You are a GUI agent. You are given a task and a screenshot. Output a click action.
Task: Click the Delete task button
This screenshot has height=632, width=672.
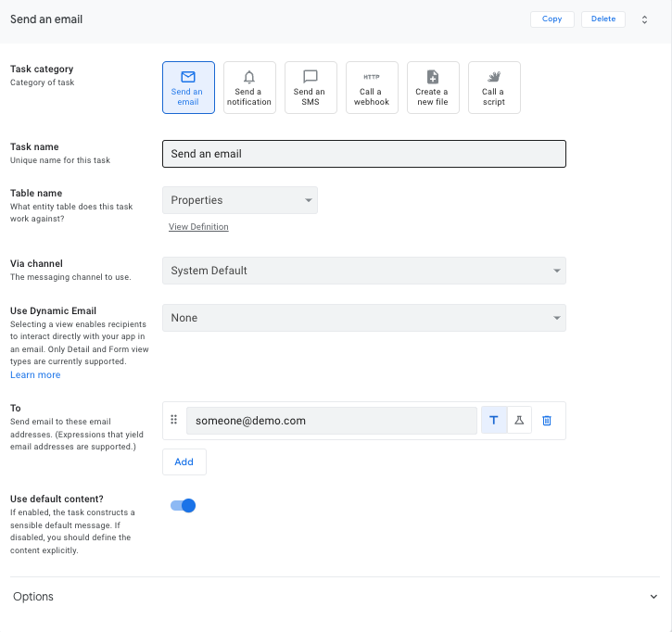603,19
